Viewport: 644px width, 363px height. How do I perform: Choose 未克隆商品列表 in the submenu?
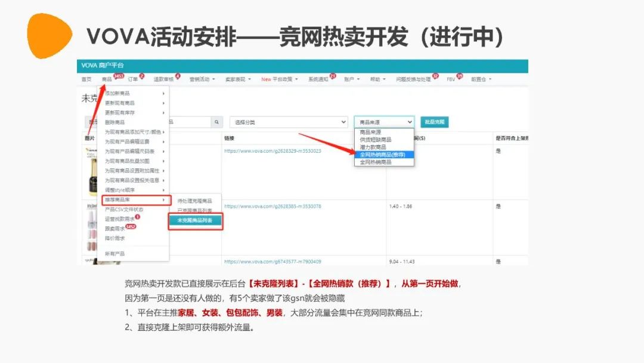(195, 221)
